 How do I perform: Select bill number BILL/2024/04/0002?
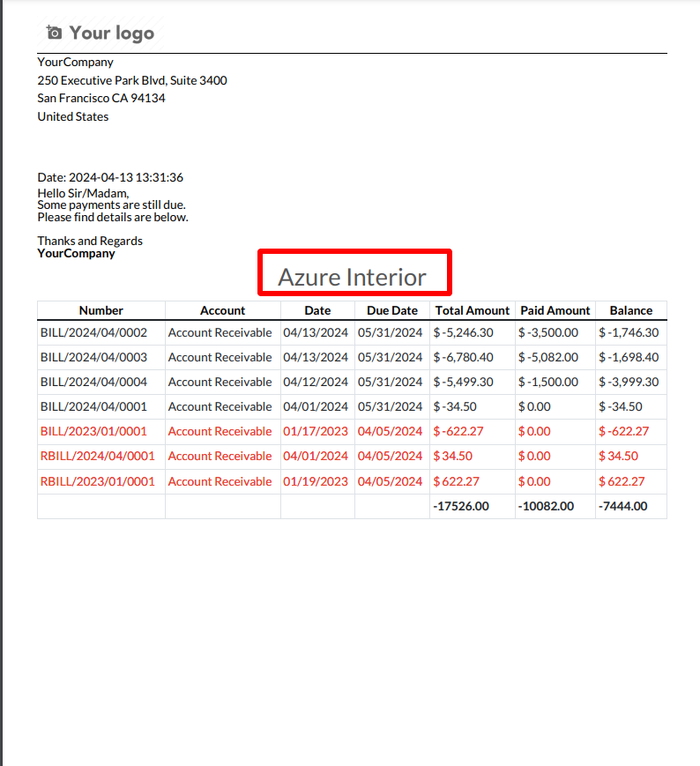93,332
